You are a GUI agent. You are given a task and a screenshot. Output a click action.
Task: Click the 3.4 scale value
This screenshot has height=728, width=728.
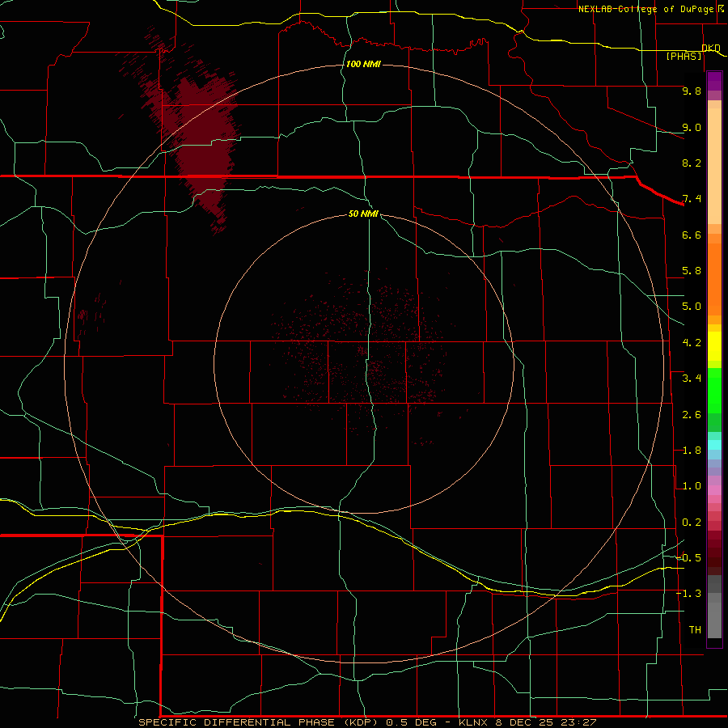pyautogui.click(x=692, y=379)
